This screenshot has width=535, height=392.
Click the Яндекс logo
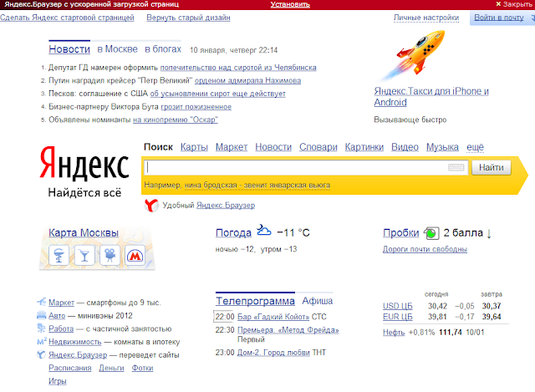(84, 163)
